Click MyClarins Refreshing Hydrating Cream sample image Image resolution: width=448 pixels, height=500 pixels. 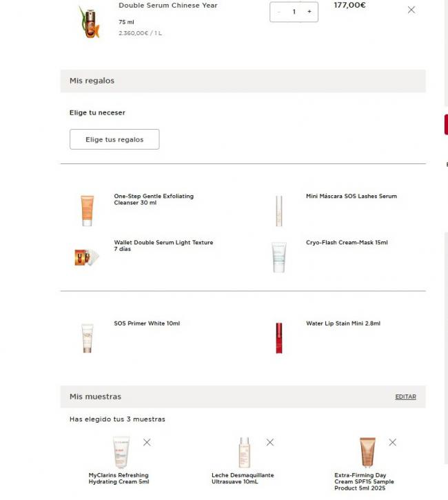point(121,452)
